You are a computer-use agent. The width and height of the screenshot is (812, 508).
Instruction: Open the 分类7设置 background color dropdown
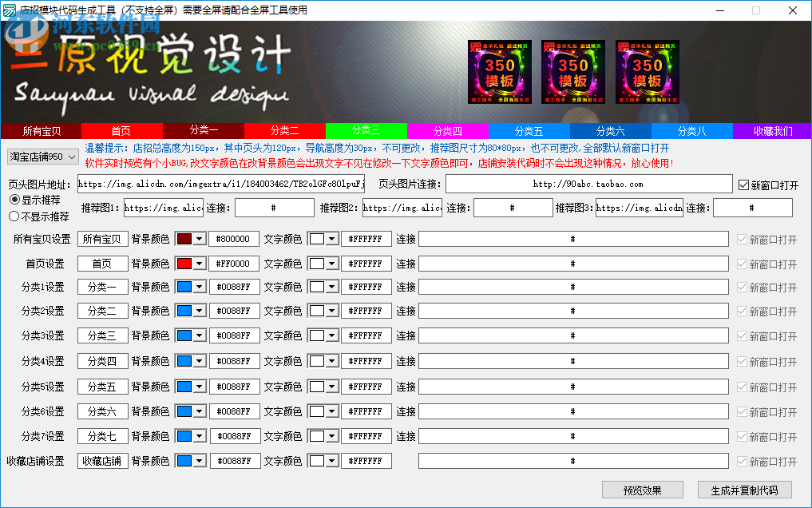point(200,435)
